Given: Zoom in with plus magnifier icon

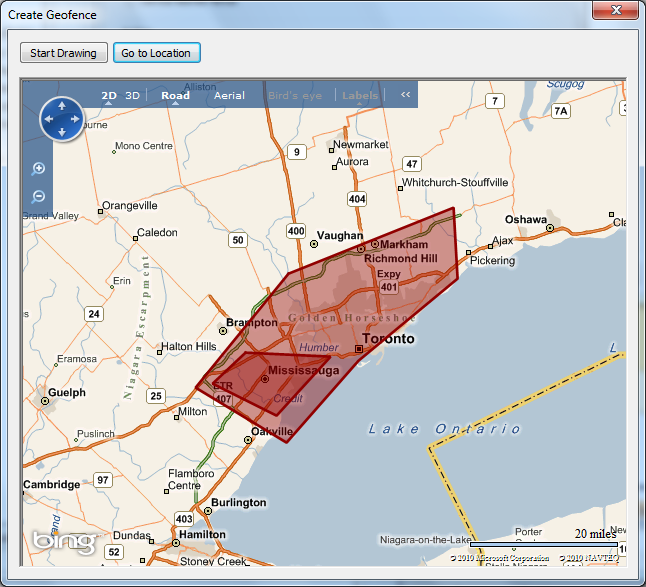Looking at the screenshot, I should 38,168.
